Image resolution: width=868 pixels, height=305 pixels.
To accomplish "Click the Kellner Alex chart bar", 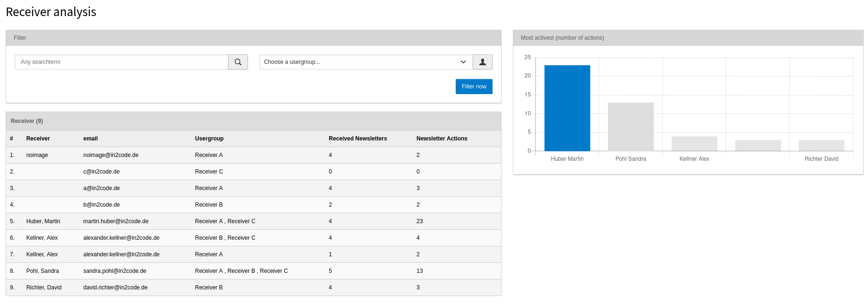I will pos(694,144).
